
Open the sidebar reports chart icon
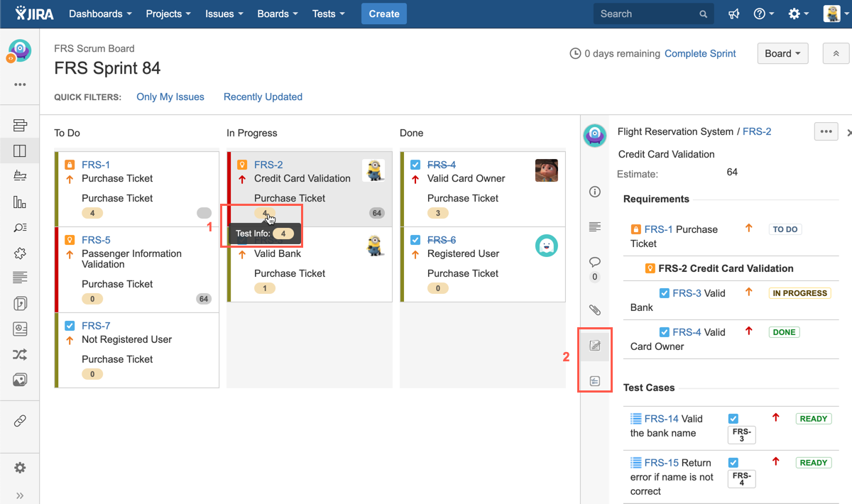[20, 202]
